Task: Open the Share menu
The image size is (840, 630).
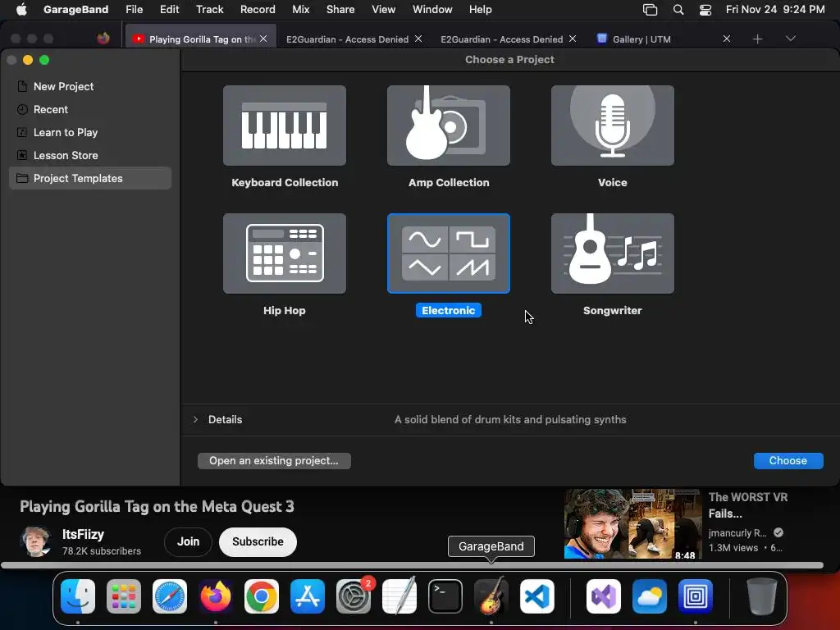Action: [x=340, y=9]
